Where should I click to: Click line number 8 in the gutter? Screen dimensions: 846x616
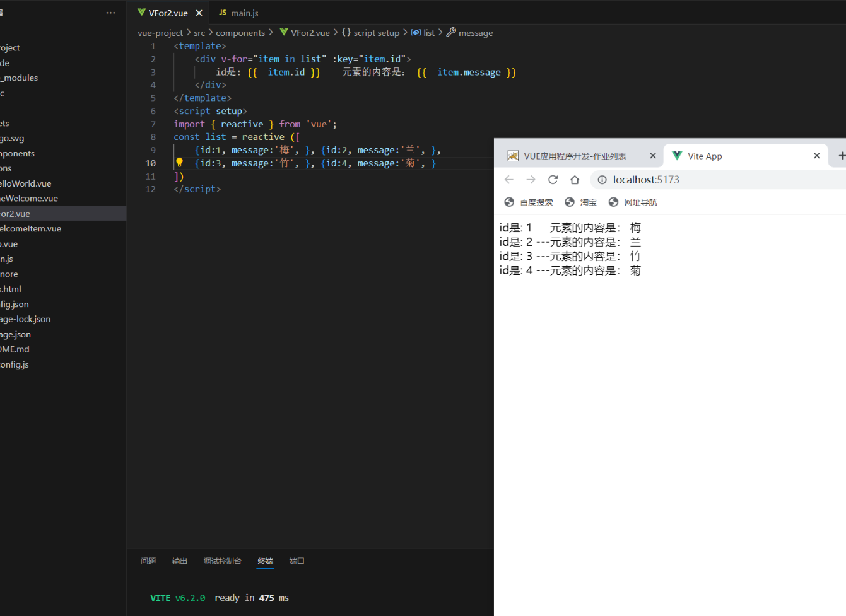point(153,137)
